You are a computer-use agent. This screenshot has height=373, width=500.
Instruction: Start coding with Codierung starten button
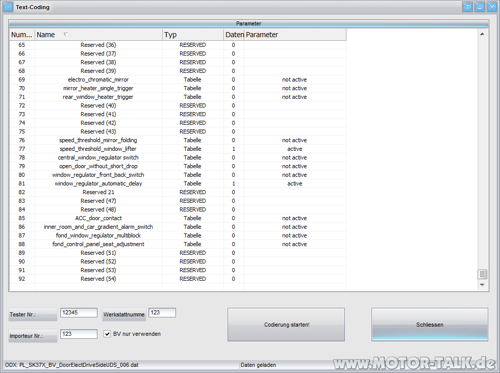coord(286,324)
